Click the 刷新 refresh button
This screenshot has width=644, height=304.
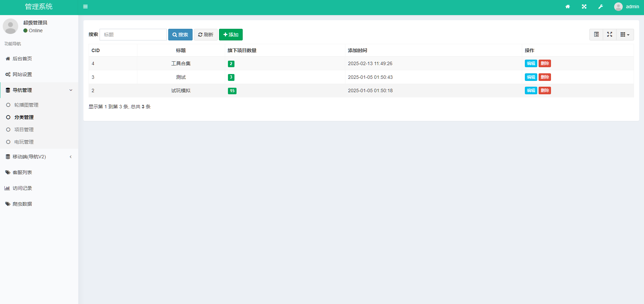(206, 35)
